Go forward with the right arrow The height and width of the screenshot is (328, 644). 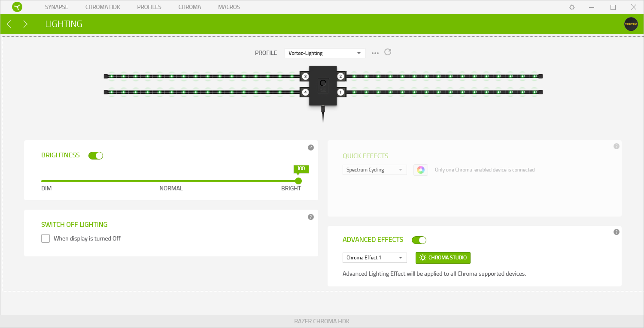pos(25,24)
